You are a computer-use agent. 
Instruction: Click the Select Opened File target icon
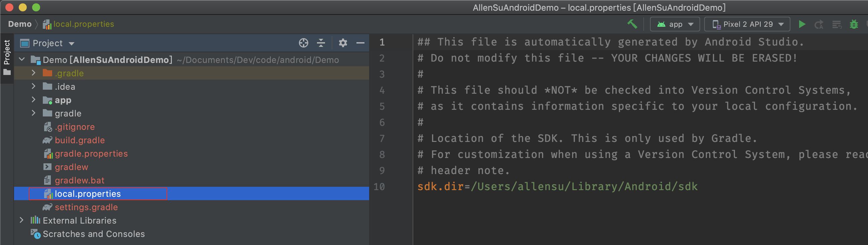[x=303, y=43]
